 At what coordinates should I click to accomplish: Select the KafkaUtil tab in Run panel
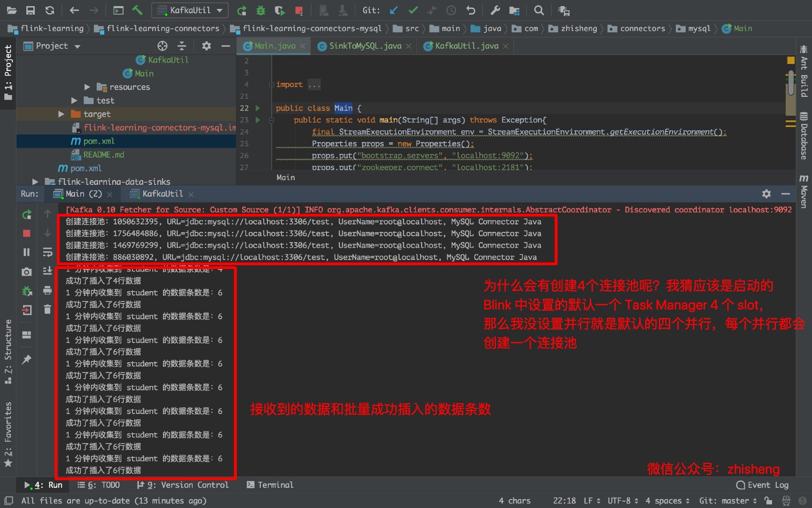tap(162, 194)
